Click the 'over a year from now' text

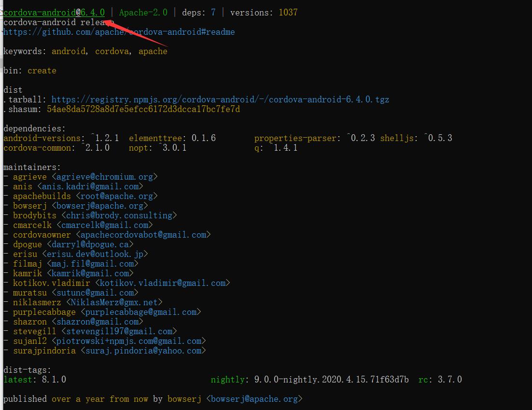pyautogui.click(x=100, y=399)
